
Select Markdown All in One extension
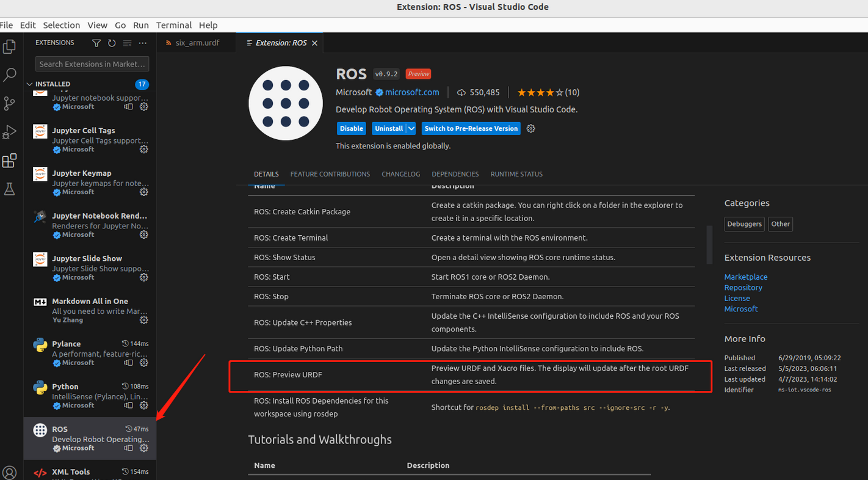[90, 310]
